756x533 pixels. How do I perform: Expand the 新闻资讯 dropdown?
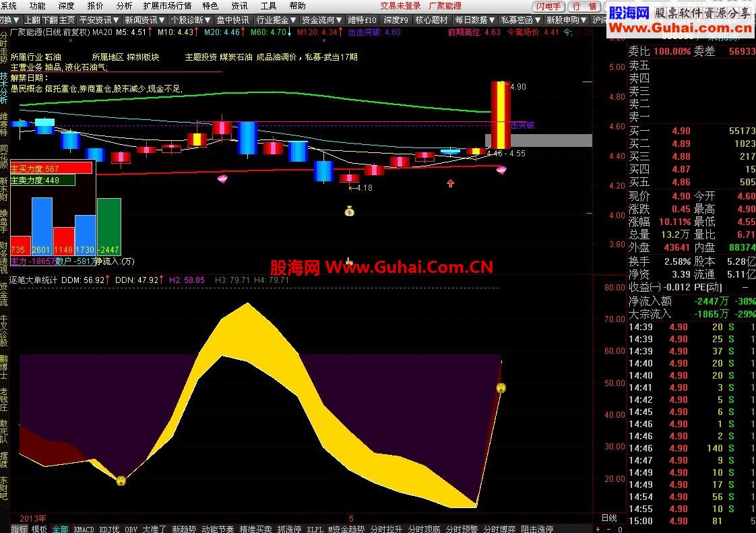point(145,20)
